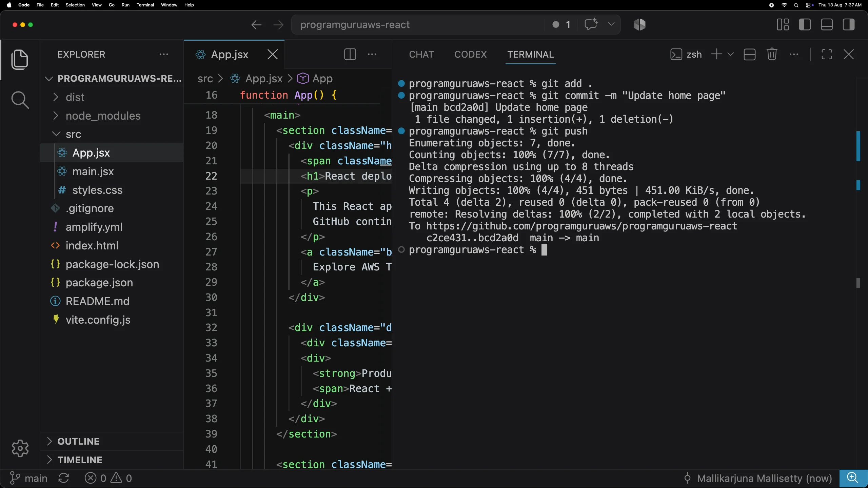
Task: Open package.json file
Action: tap(112, 283)
